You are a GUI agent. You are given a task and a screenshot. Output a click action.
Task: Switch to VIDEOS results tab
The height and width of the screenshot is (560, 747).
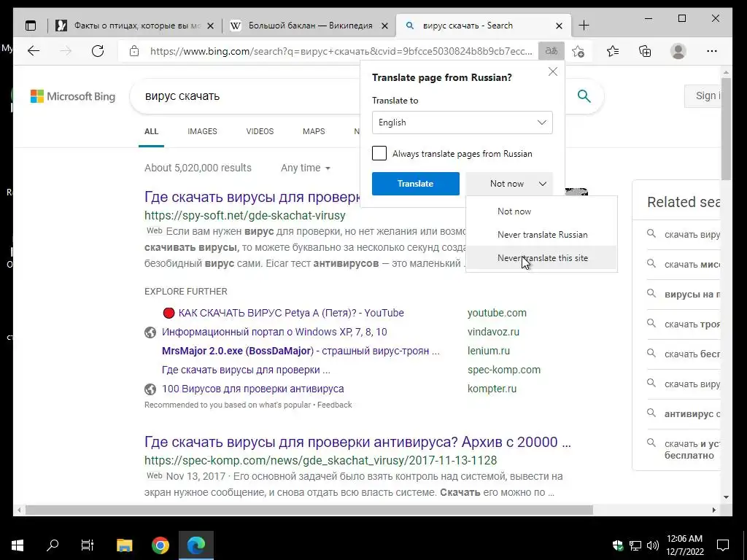(x=260, y=131)
